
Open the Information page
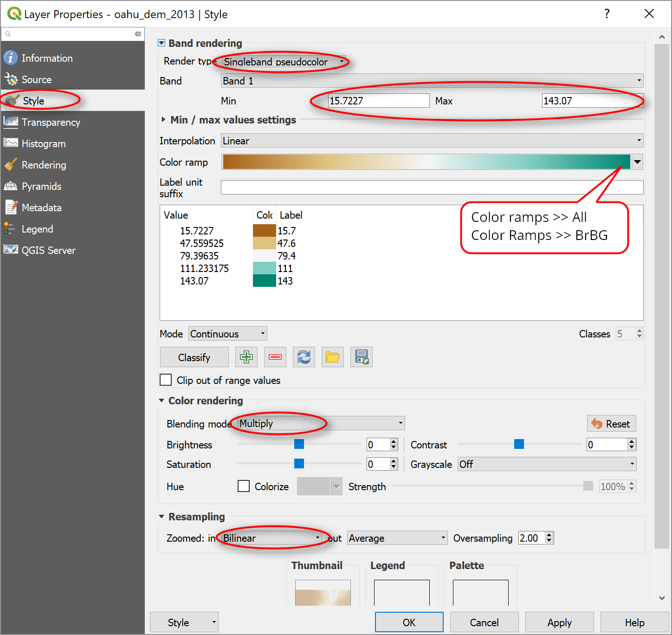point(47,58)
